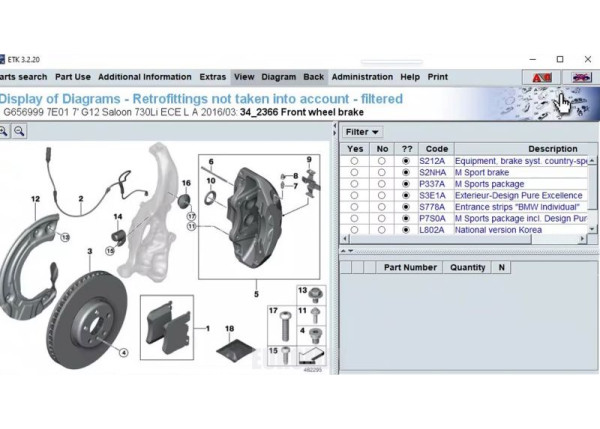
Task: Open the Additional Information menu
Action: (144, 77)
